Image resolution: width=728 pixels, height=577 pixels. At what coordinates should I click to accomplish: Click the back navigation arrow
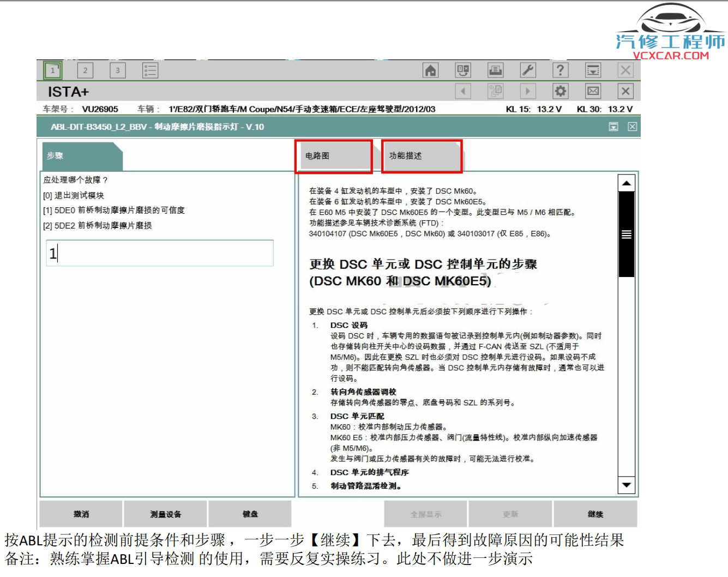463,91
